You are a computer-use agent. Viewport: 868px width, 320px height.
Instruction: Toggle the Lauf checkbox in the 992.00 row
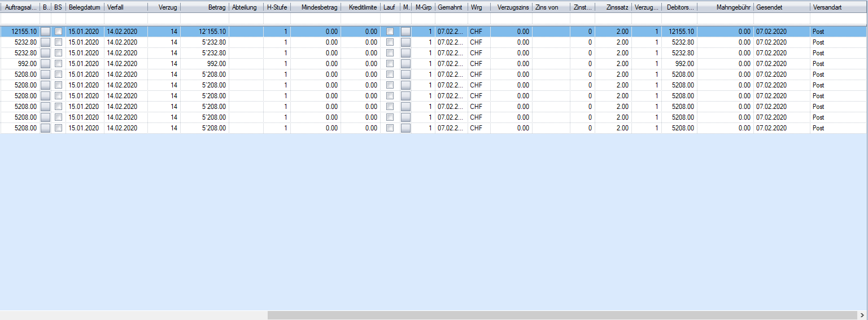(390, 64)
